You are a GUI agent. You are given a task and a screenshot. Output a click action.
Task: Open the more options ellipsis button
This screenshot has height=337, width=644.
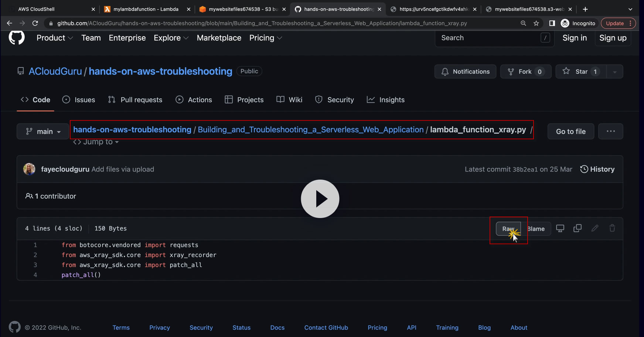pos(611,131)
